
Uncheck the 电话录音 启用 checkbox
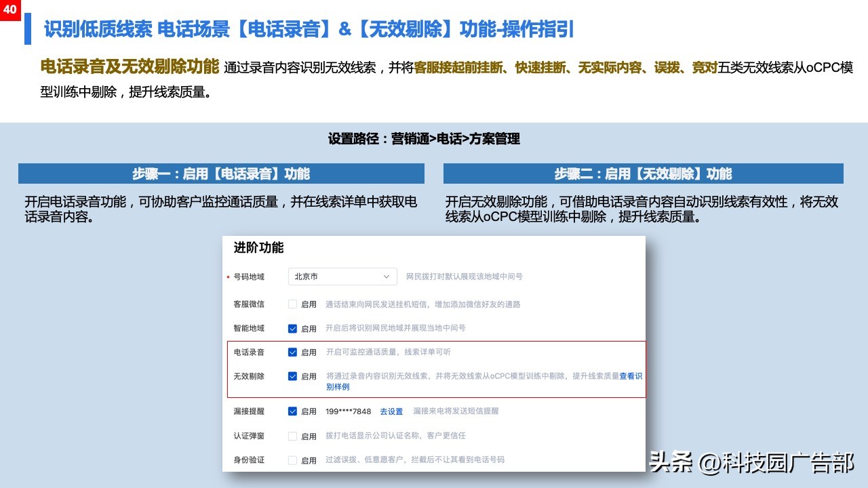tap(292, 352)
